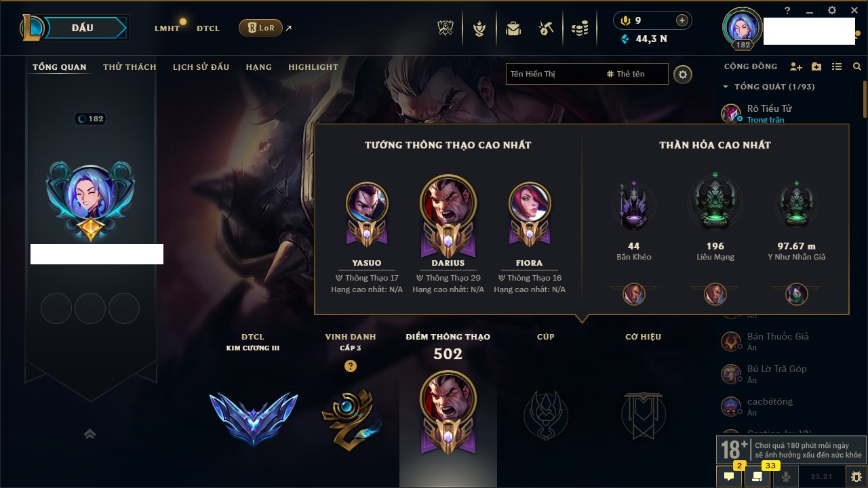Open the Clash trophy icon in top bar
The height and width of the screenshot is (488, 868).
pyautogui.click(x=445, y=28)
